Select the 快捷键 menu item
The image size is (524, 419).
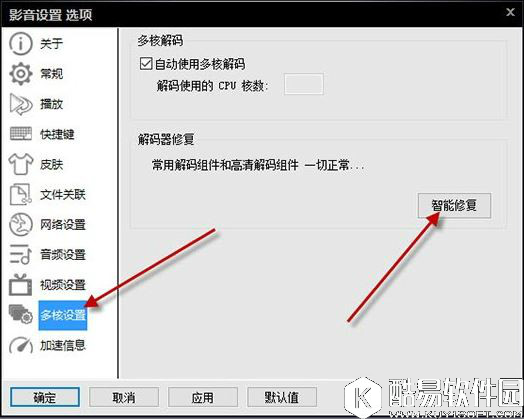click(57, 134)
